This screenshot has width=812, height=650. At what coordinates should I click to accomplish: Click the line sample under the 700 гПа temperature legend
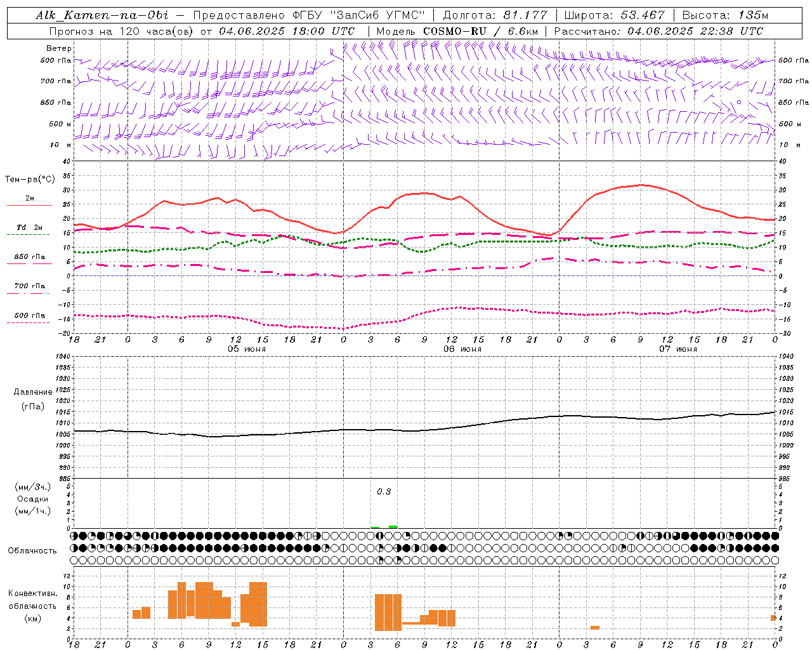click(28, 293)
